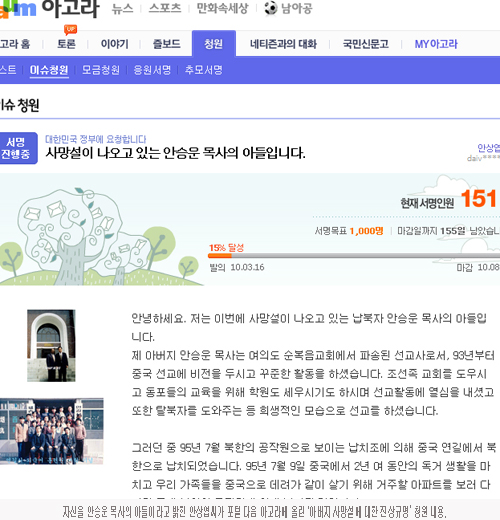Open the MY아고라 tab
The height and width of the screenshot is (520, 500).
coord(436,44)
